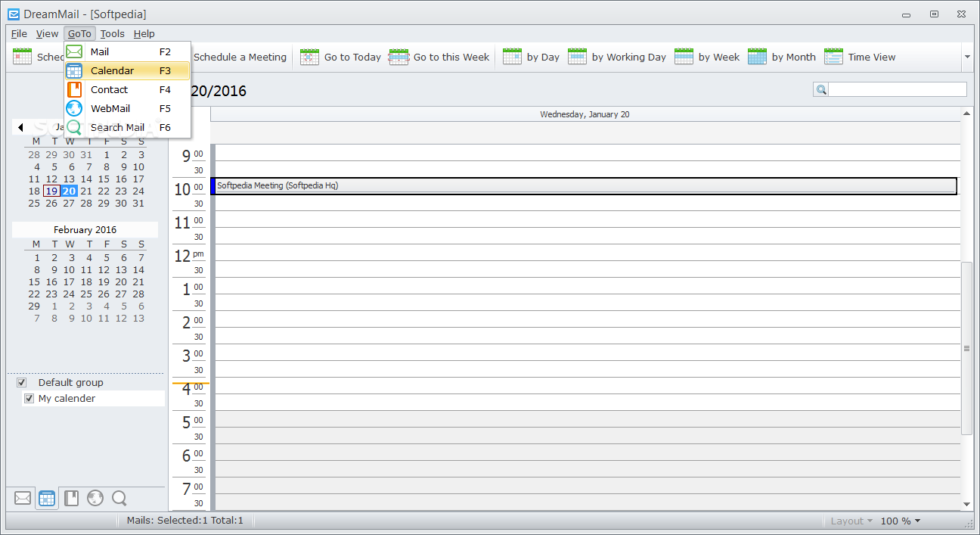Click the by Week view icon
The width and height of the screenshot is (980, 535).
(x=684, y=57)
